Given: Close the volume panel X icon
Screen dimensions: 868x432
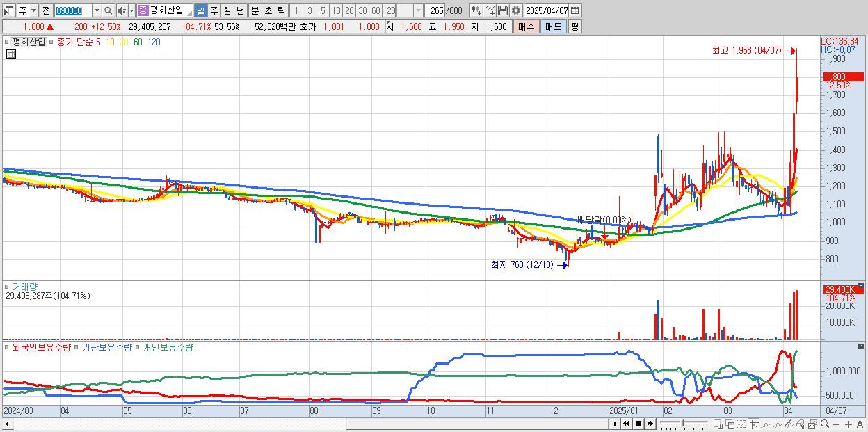Looking at the screenshot, I should tap(862, 286).
